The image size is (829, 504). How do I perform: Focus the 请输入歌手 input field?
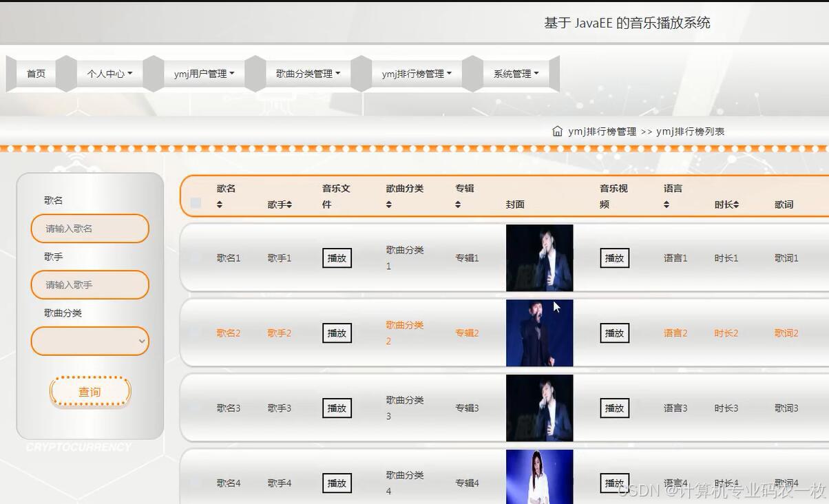point(90,285)
